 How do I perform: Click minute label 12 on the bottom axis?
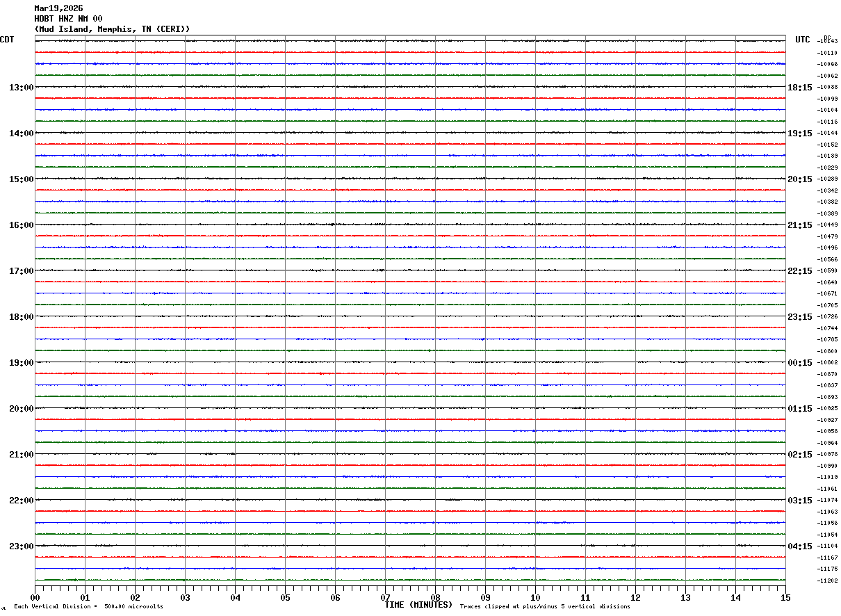click(x=635, y=597)
